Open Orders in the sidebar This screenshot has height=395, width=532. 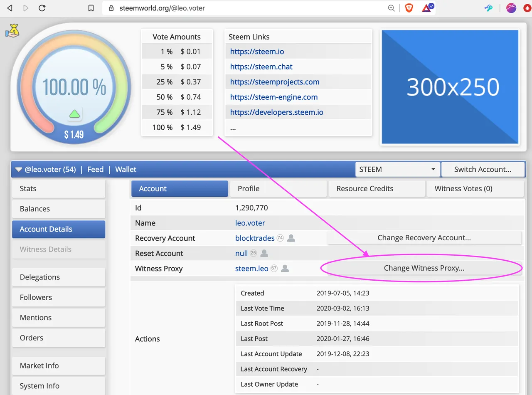(x=59, y=338)
